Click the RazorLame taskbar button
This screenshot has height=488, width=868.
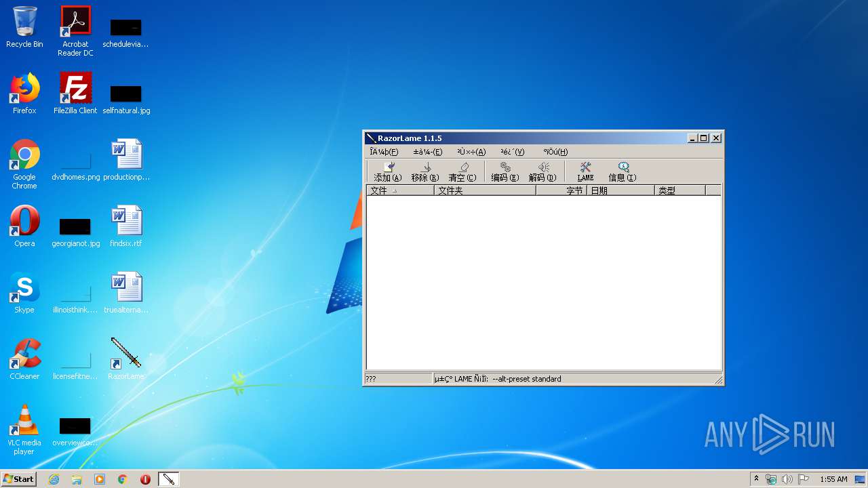click(x=168, y=479)
